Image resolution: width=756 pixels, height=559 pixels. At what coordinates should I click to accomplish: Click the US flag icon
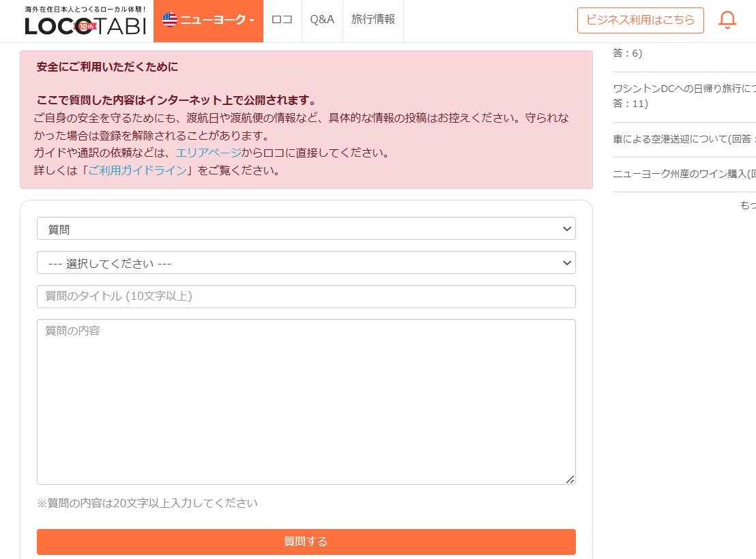(170, 20)
